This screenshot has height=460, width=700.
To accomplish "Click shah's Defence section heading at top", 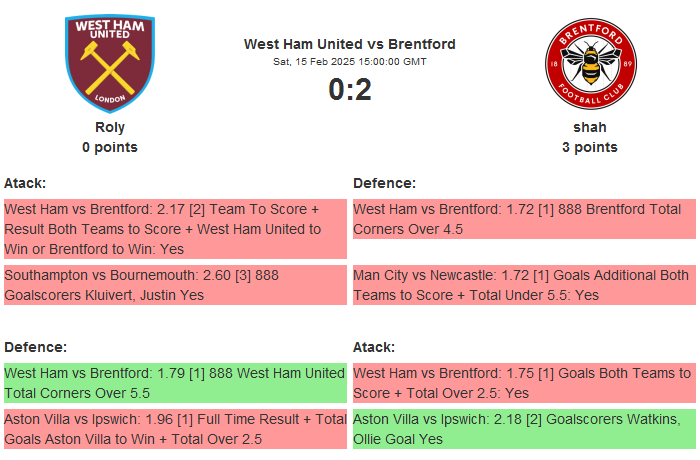I will tap(384, 183).
